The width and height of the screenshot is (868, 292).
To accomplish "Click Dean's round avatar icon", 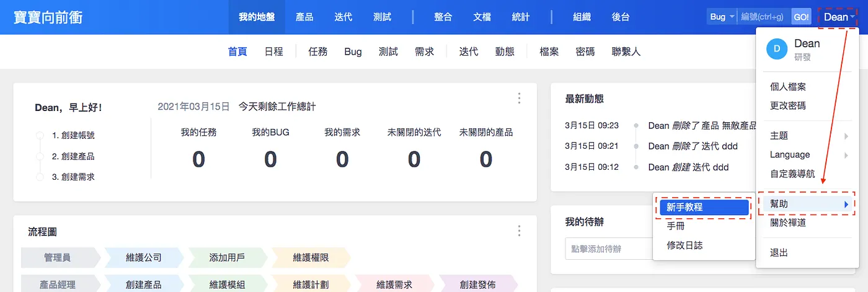I will pyautogui.click(x=777, y=49).
